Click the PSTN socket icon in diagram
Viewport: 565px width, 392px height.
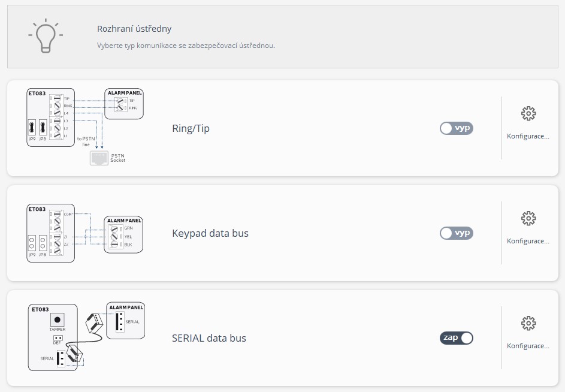(x=99, y=158)
